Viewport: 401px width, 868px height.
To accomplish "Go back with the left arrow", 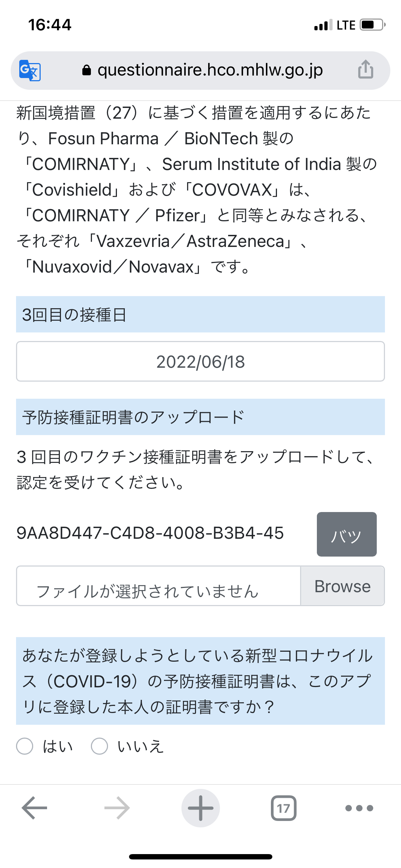I will pos(35,808).
